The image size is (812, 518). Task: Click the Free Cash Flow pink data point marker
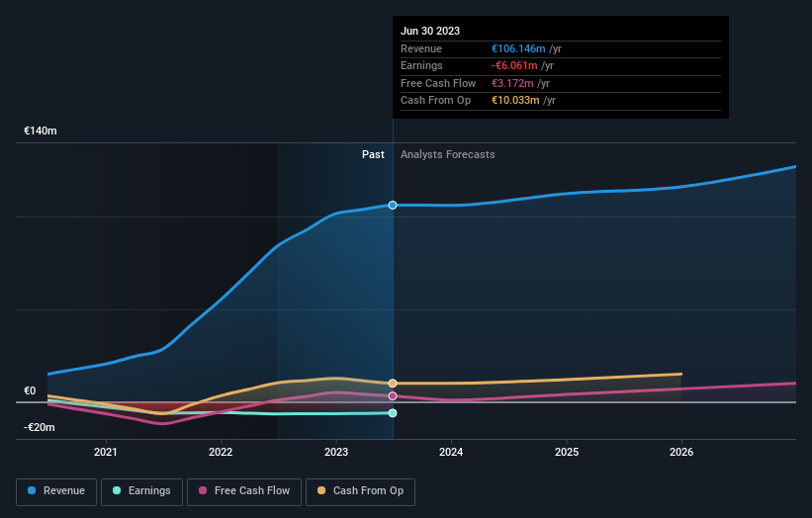393,395
